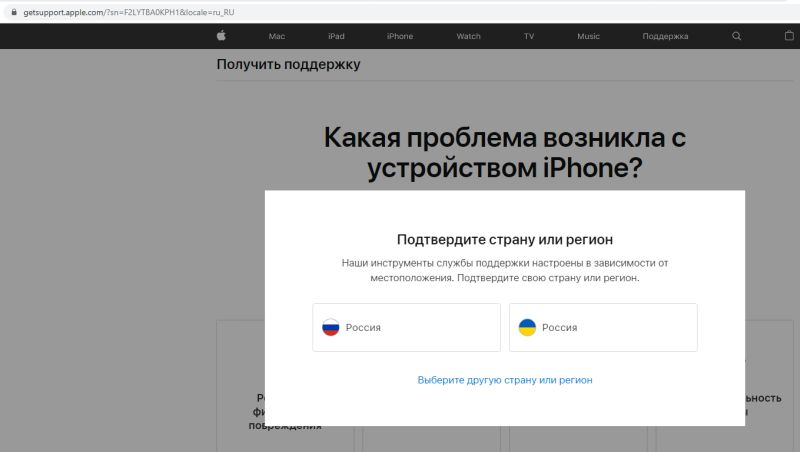Screen dimensions: 800x452
Task: Select the Russian flag icon
Action: tap(331, 328)
